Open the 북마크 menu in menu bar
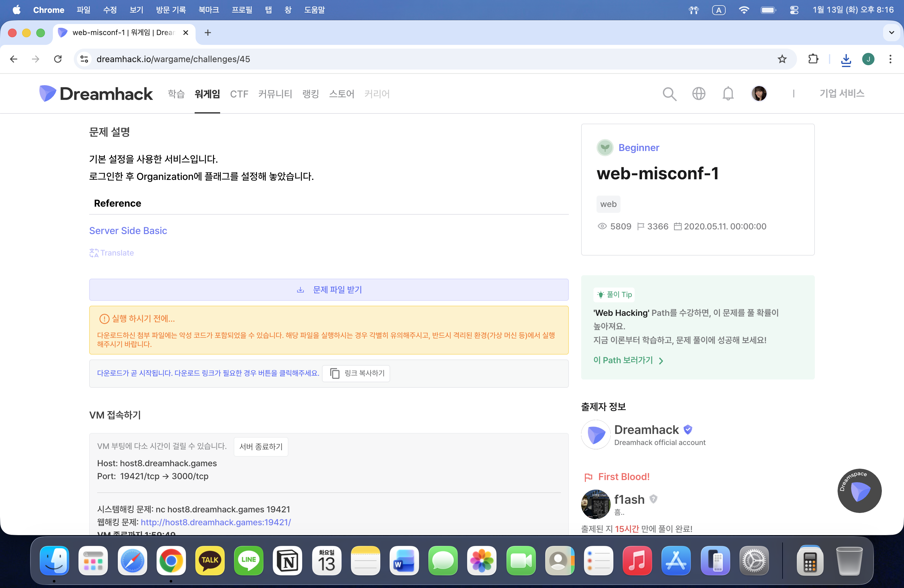This screenshot has width=904, height=588. (x=208, y=10)
